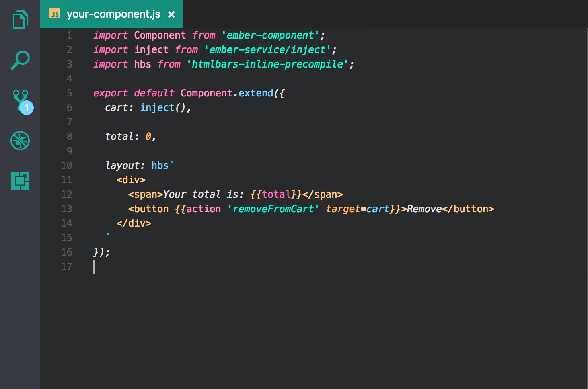Open the search panel
This screenshot has height=389, width=588.
(x=20, y=59)
